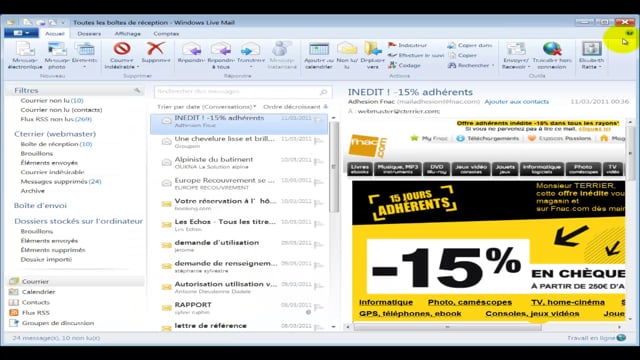The height and width of the screenshot is (360, 640).
Task: Toggle the flag on Une chevelure lisse message
Action: click(318, 140)
